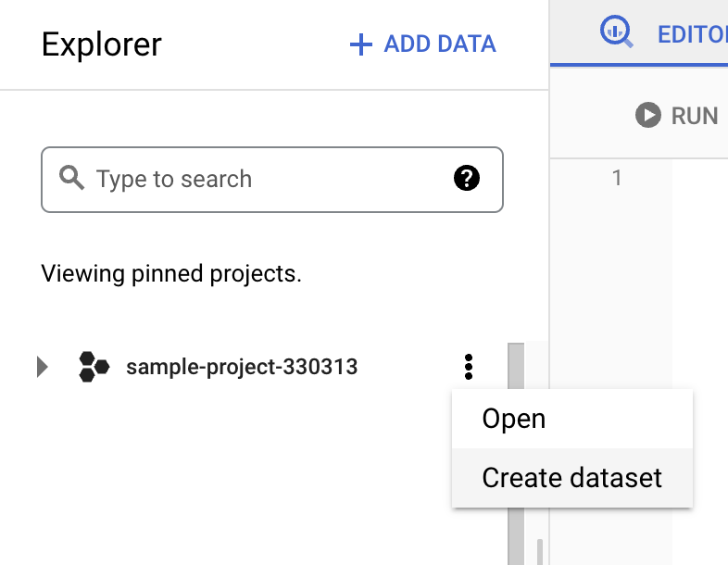Select Create dataset from the context menu
The image size is (728, 565).
coord(571,478)
